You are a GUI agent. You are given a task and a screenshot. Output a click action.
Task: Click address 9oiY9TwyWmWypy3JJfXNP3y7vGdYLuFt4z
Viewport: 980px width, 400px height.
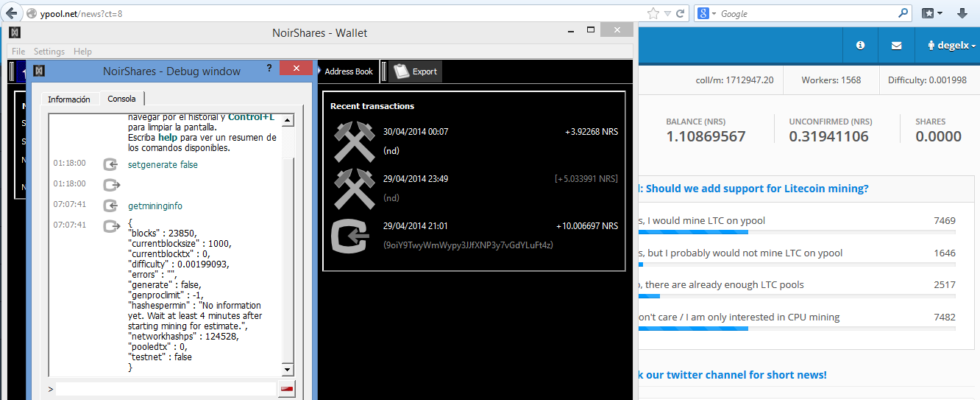tap(468, 245)
